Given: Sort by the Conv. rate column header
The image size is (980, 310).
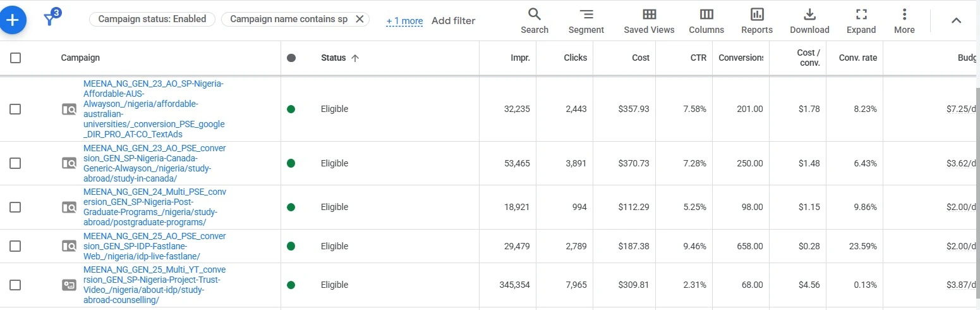Looking at the screenshot, I should [858, 58].
